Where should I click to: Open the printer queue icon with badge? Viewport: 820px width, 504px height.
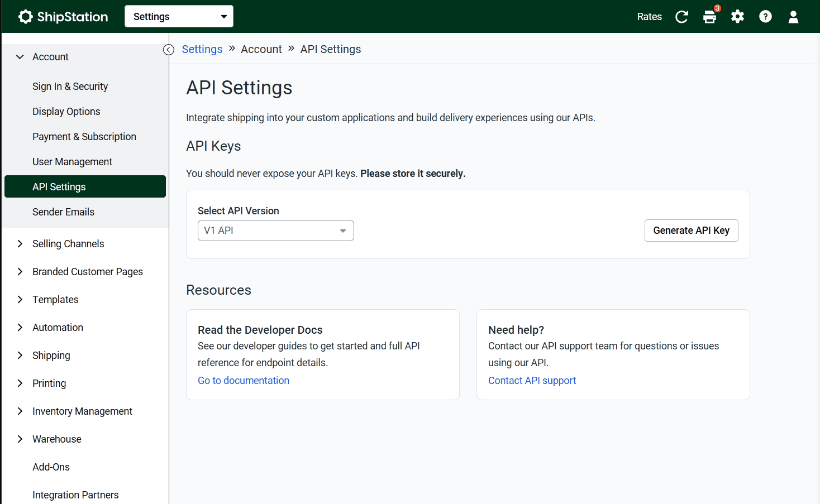pos(711,16)
